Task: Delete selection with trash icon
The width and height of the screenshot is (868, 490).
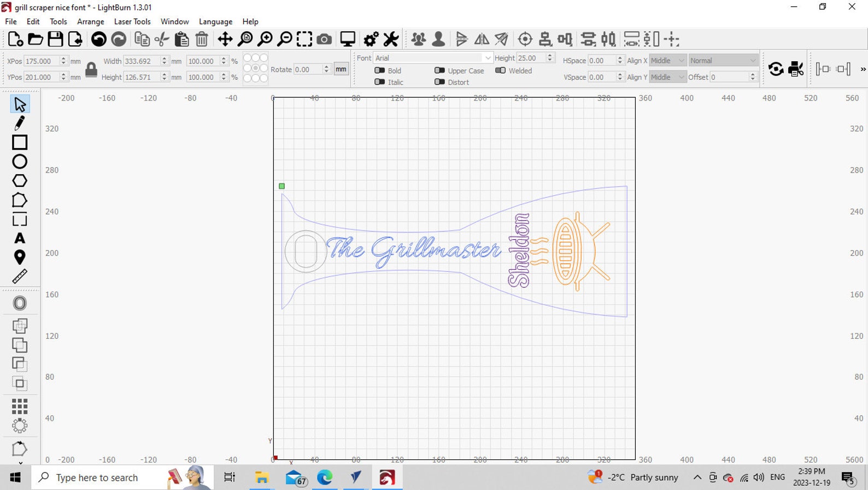Action: pos(202,39)
